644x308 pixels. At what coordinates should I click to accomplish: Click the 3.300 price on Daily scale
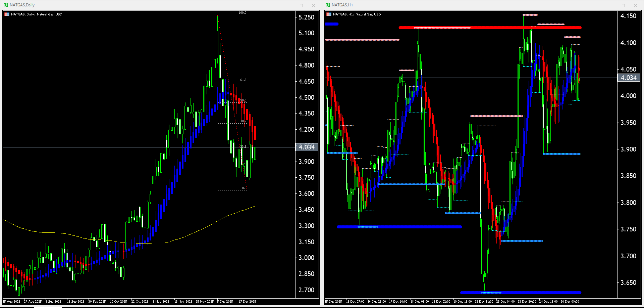coord(307,226)
